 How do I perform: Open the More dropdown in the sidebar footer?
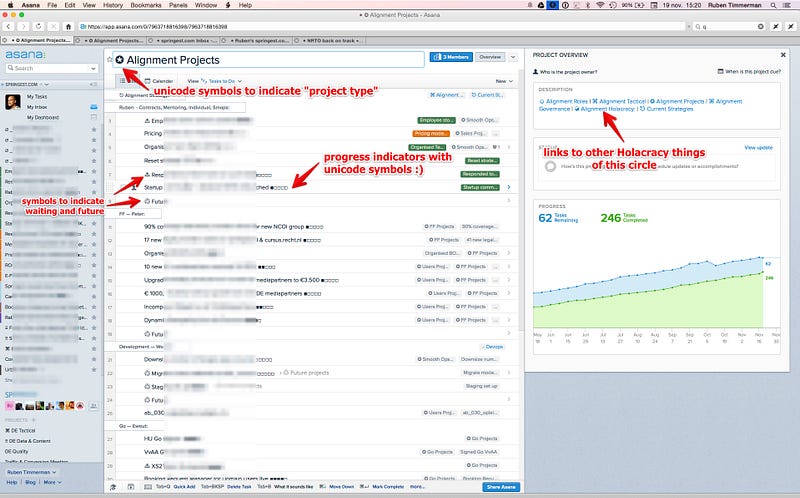(x=52, y=482)
